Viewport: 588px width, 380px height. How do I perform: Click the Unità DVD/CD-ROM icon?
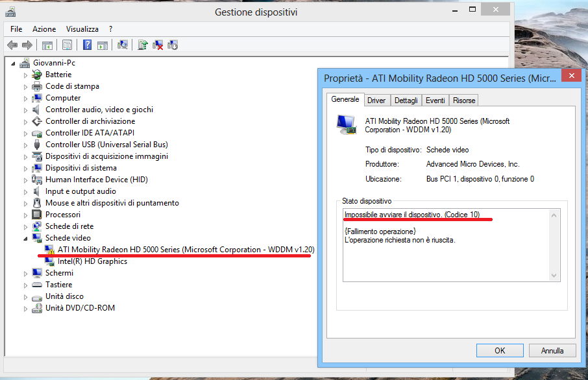(37, 308)
